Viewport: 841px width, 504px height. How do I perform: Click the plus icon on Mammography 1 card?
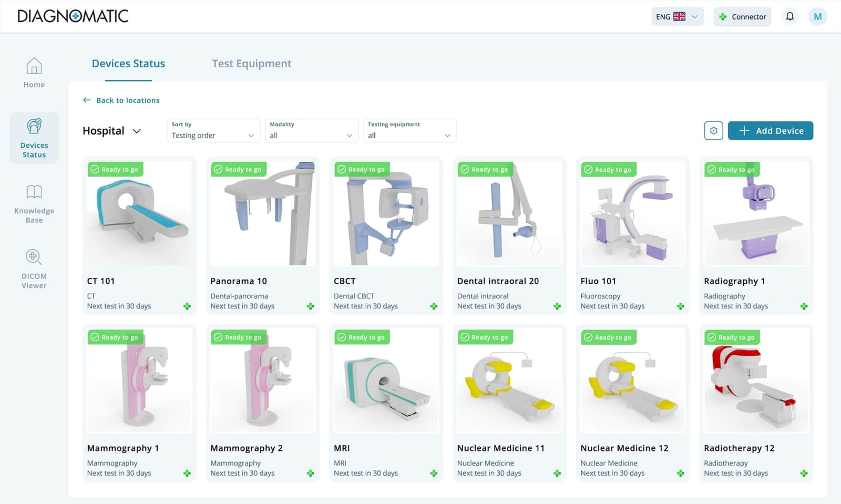point(187,472)
